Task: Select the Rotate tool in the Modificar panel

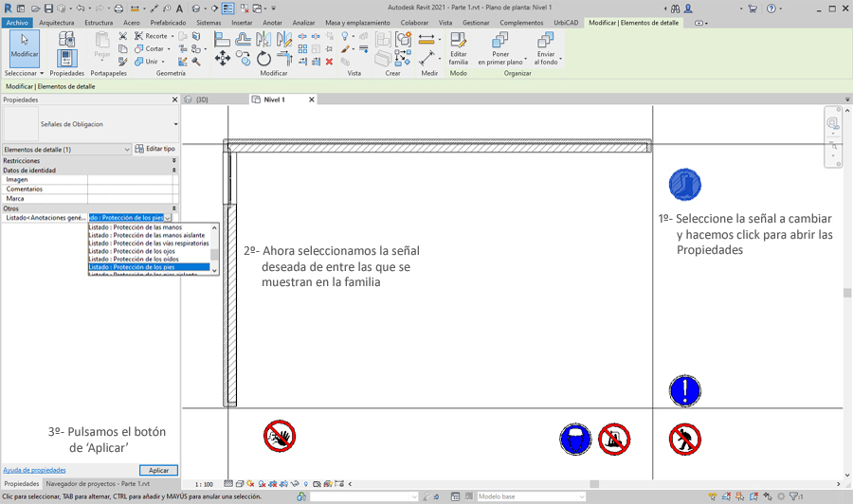Action: tap(263, 60)
